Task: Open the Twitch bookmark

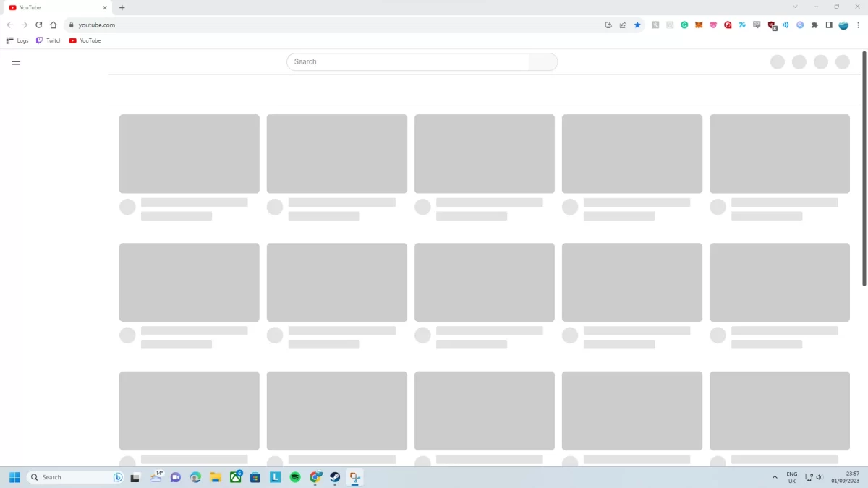Action: point(48,40)
